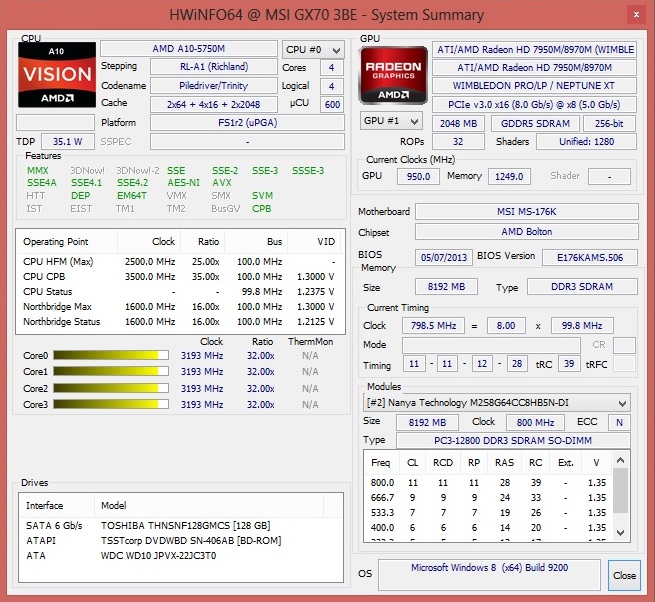The width and height of the screenshot is (655, 602).
Task: Click the 256-bit bus width field
Action: tap(609, 124)
